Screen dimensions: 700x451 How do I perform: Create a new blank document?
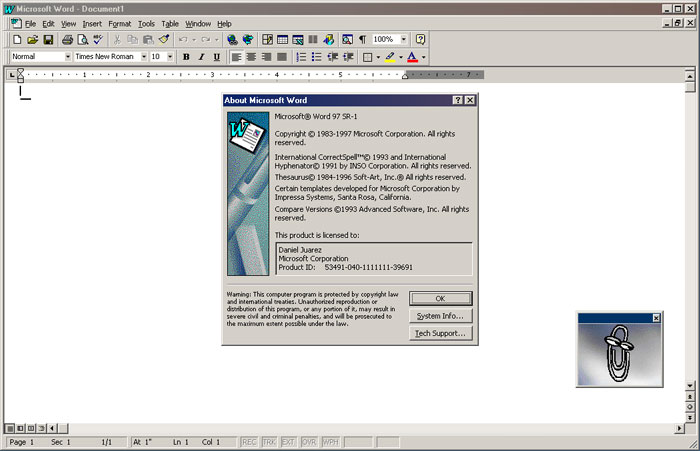click(17, 40)
